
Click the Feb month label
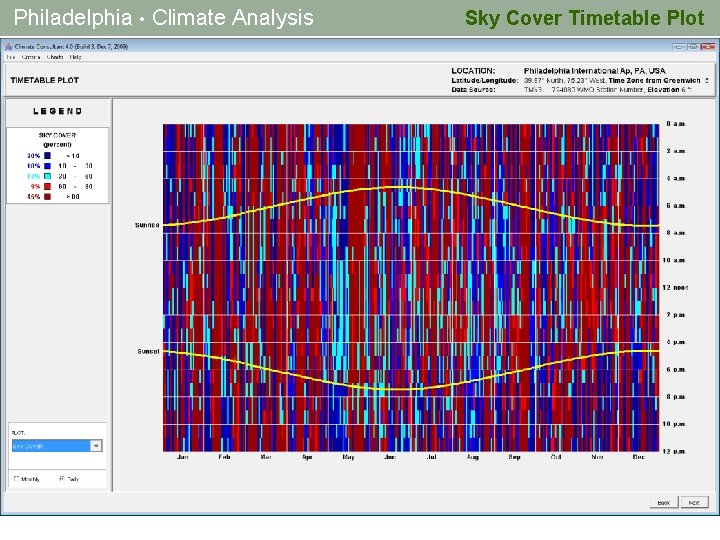(224, 457)
